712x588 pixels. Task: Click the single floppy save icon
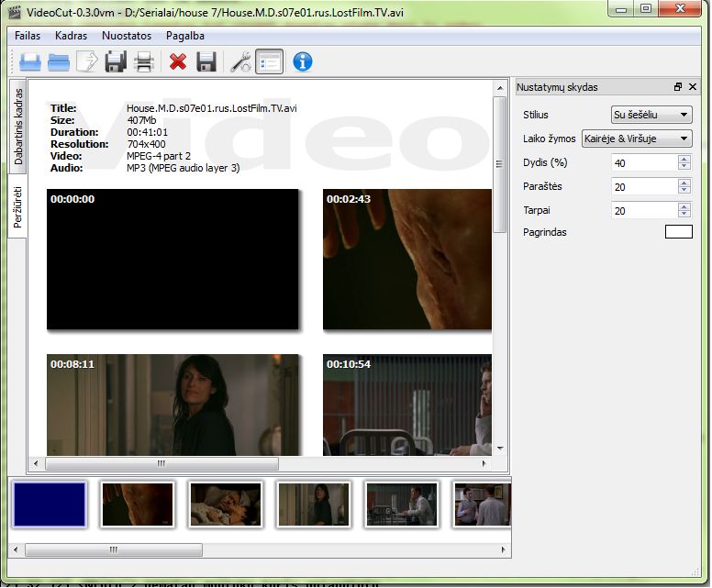(206, 61)
